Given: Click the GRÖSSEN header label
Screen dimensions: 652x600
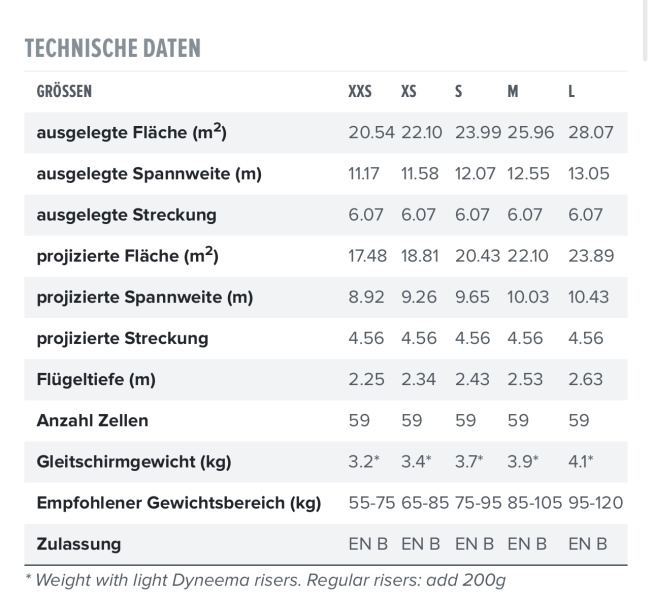Looking at the screenshot, I should tap(64, 91).
